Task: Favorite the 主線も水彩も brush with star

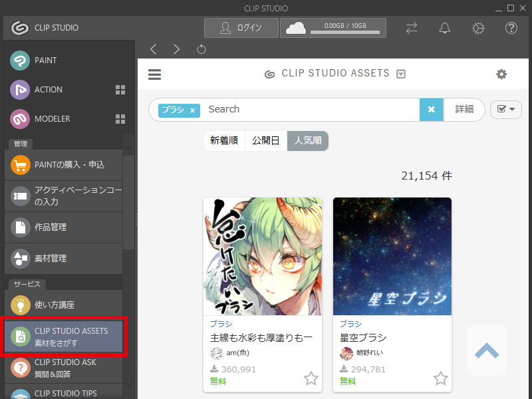Action: (x=311, y=378)
